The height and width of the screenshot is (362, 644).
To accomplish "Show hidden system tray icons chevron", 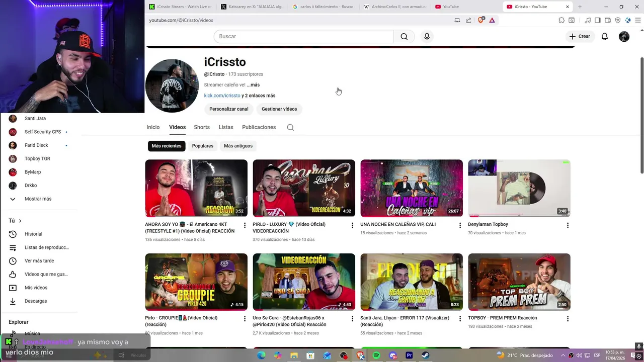I will click(564, 355).
